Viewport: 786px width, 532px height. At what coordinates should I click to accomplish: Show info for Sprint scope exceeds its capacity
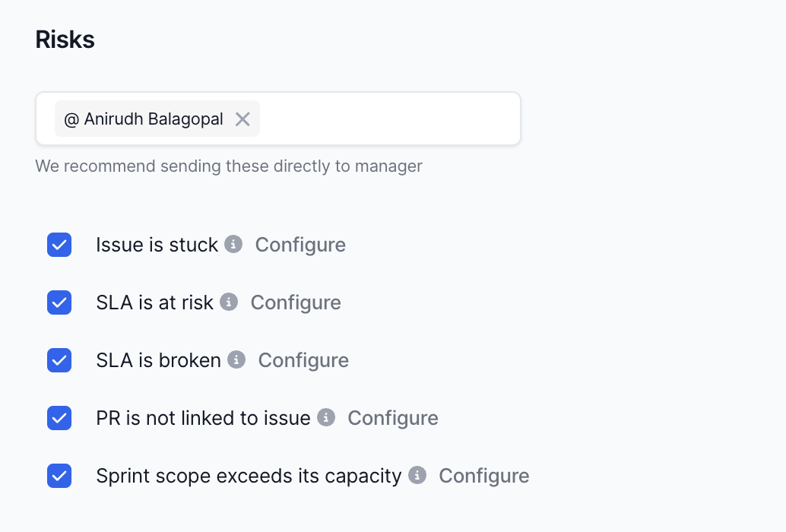click(x=417, y=475)
